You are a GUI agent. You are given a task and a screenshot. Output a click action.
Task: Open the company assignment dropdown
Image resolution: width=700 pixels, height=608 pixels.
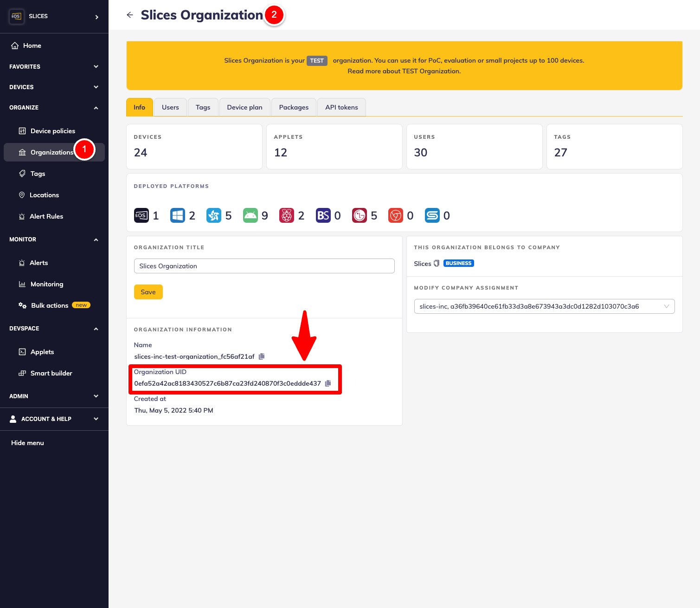pos(544,306)
